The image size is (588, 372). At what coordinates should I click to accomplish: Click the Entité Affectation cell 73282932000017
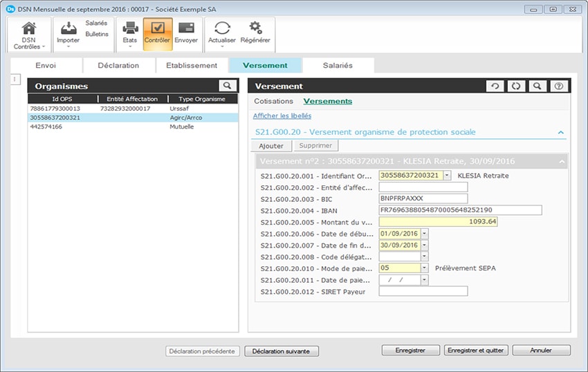125,109
